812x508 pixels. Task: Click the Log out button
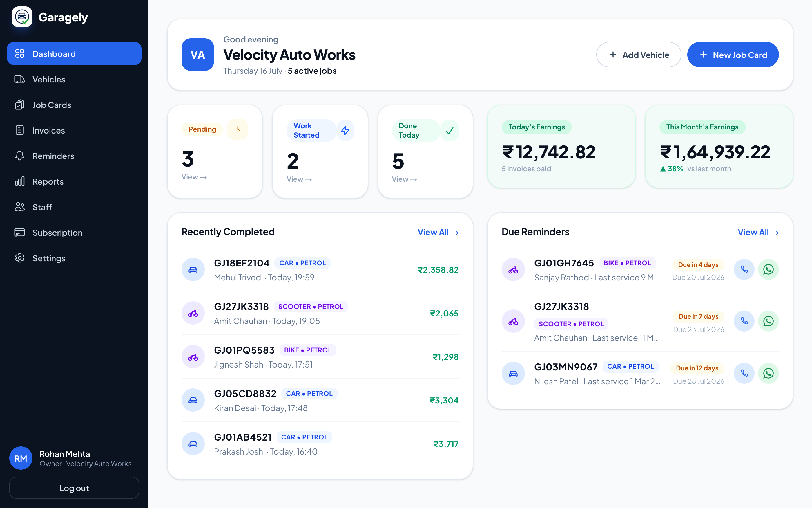[74, 488]
